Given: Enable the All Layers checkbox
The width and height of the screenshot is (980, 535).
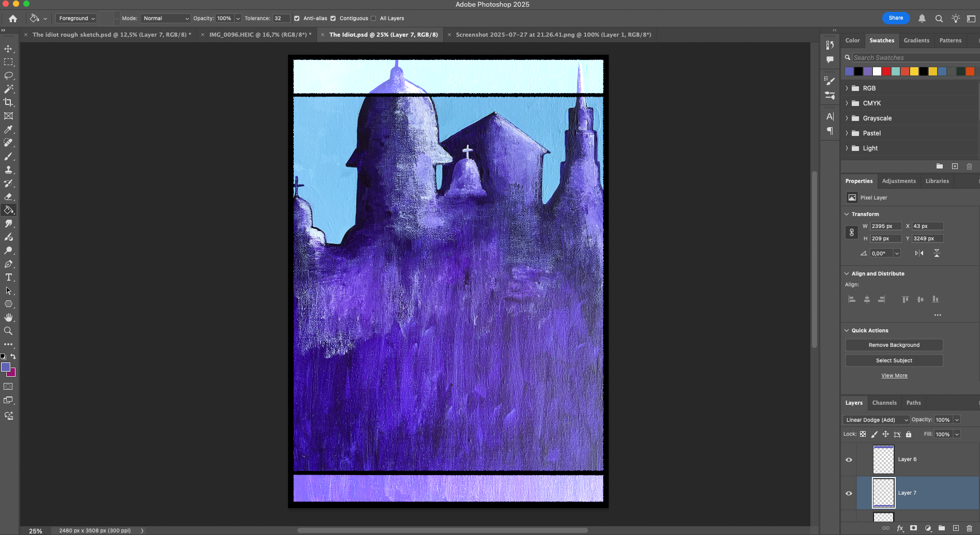Looking at the screenshot, I should point(373,18).
